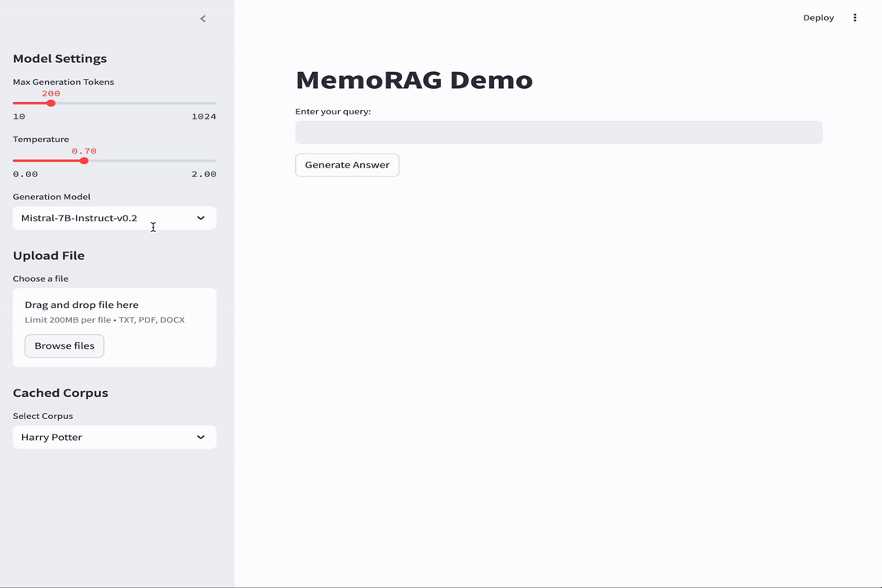Adjust the Temperature slider handle

tap(84, 161)
